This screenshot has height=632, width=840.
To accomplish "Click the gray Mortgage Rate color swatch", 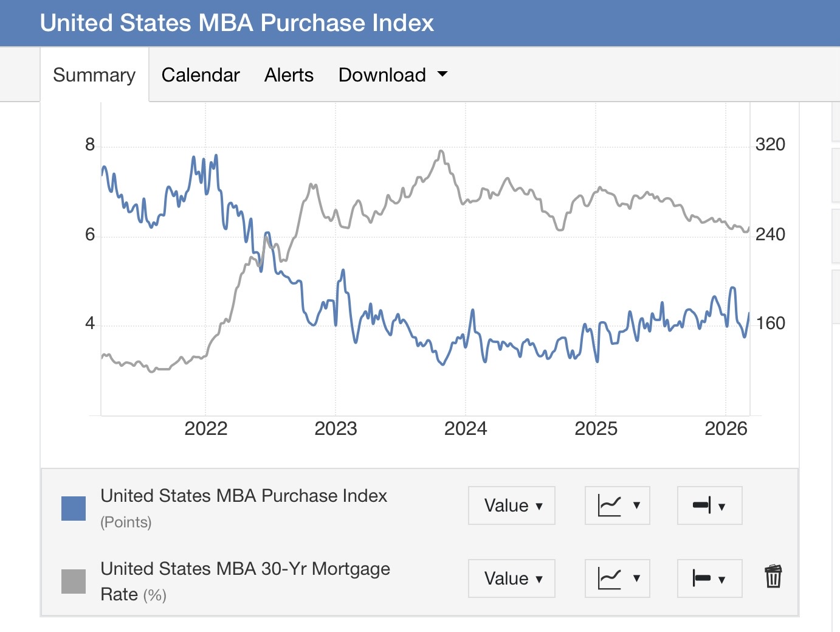I will 74,582.
